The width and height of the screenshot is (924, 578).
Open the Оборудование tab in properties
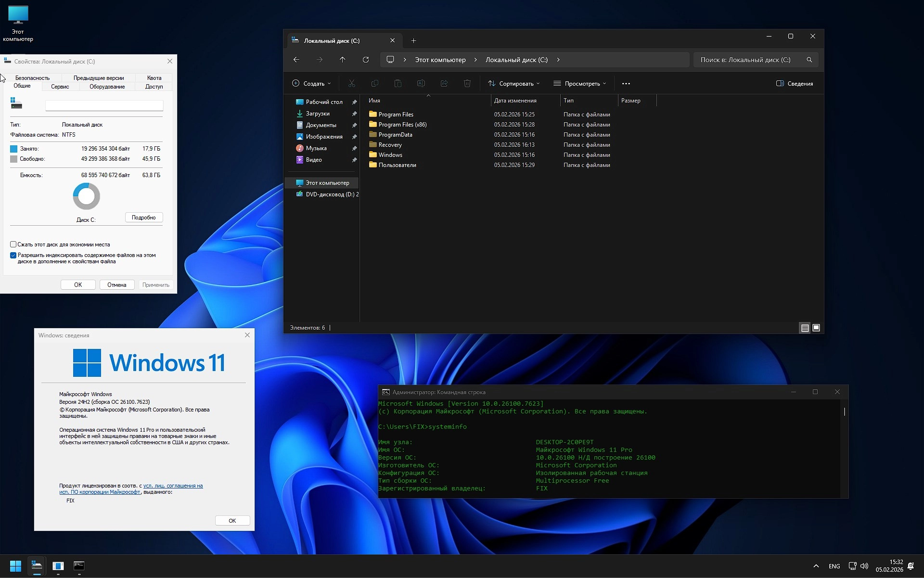107,87
